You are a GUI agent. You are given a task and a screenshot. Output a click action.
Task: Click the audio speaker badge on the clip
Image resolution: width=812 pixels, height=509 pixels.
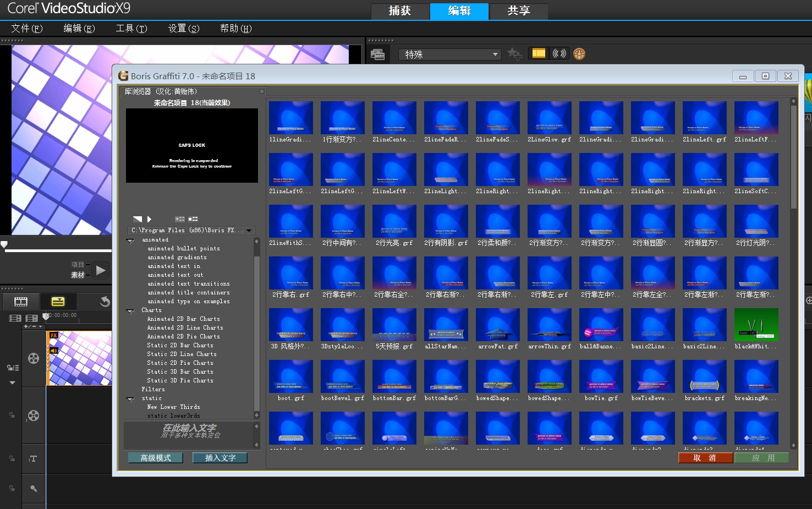54,351
